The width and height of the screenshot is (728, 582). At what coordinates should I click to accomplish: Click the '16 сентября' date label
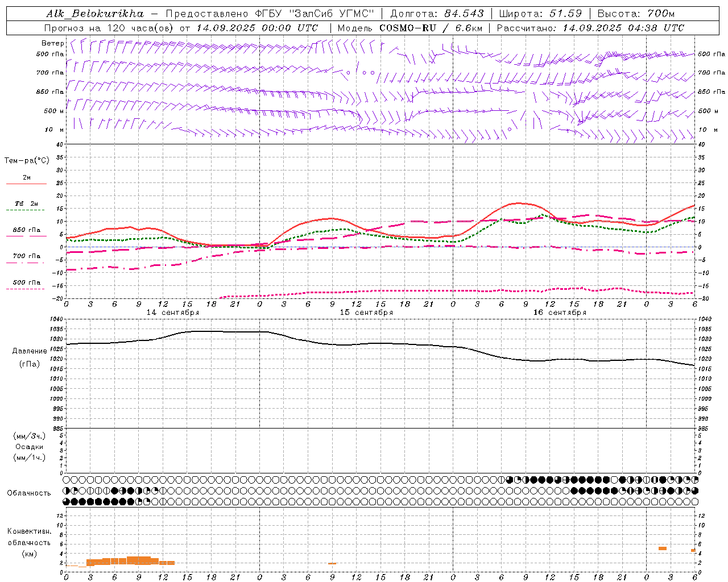click(560, 313)
